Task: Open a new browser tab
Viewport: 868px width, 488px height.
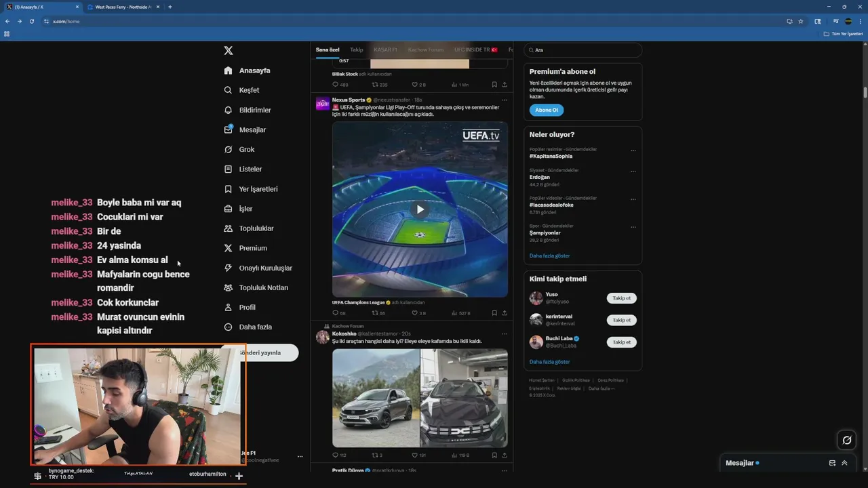Action: [170, 7]
